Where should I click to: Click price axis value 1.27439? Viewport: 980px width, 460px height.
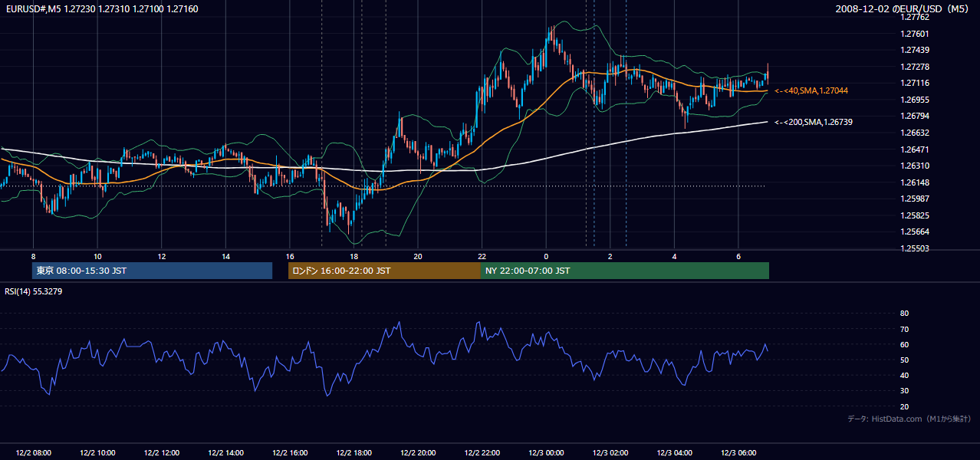click(x=916, y=50)
